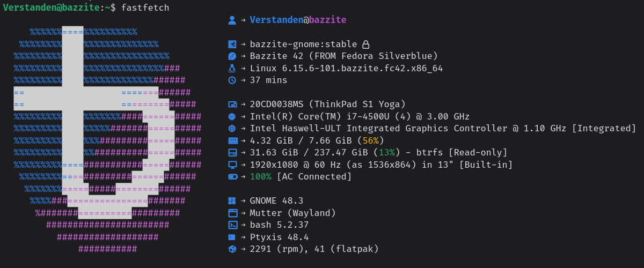Click the 'bash 5.2.37' text

279,225
